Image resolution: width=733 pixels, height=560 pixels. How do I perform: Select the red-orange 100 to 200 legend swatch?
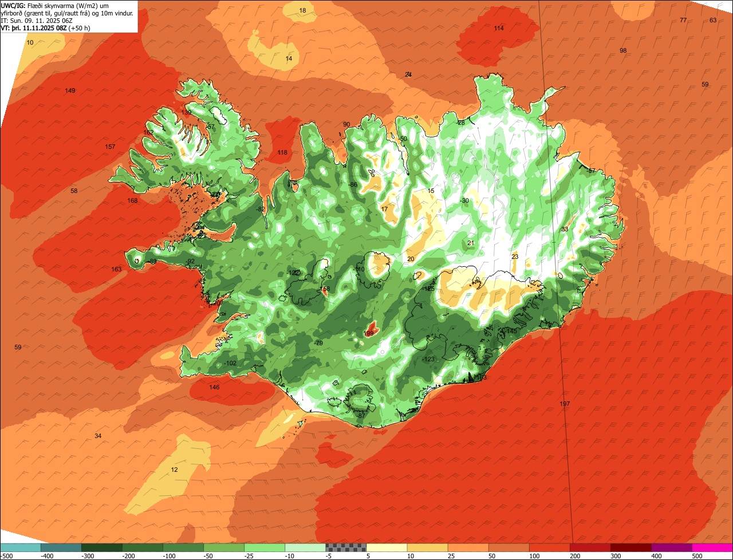tap(550, 547)
